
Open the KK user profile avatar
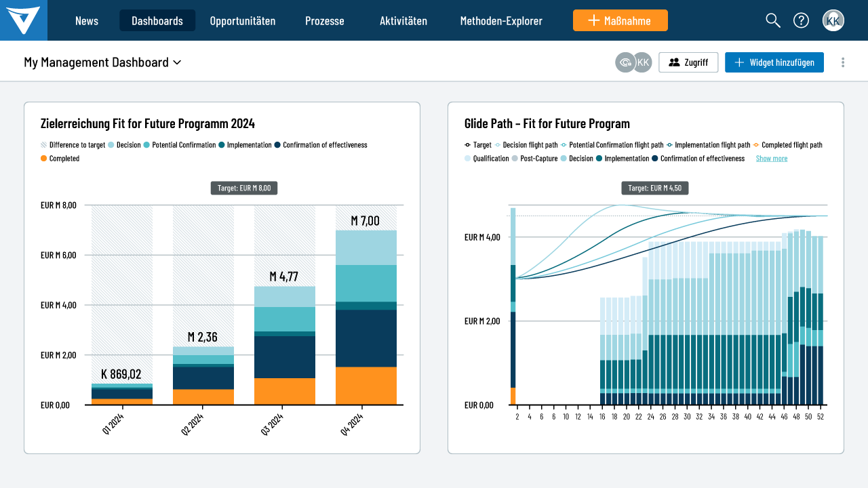coord(833,20)
